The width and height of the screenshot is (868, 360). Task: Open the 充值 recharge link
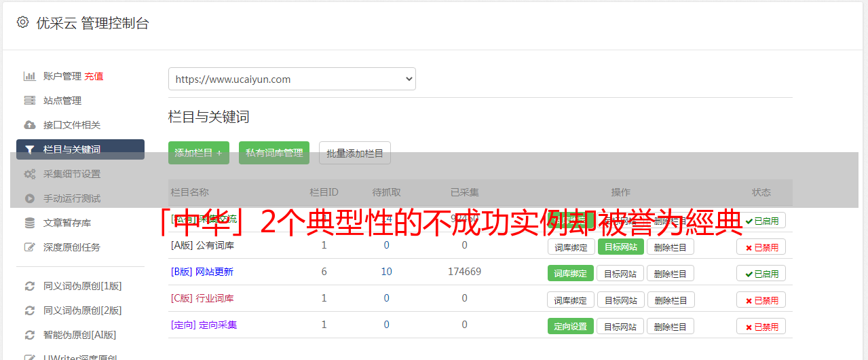(x=94, y=76)
